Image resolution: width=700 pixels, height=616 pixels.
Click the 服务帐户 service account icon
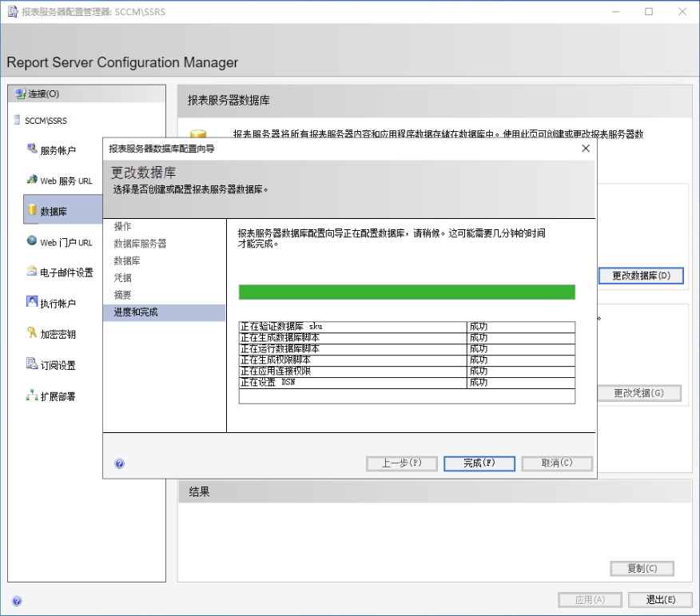pyautogui.click(x=32, y=149)
